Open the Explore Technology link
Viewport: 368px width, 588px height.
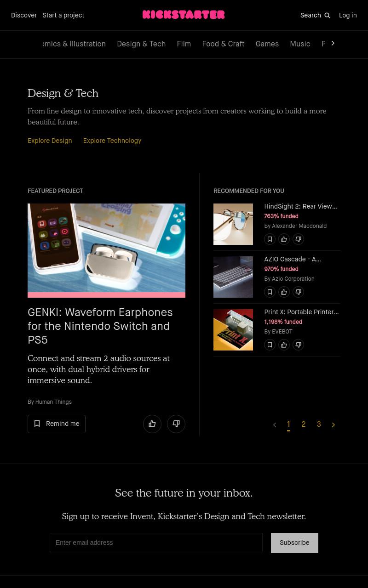(112, 141)
